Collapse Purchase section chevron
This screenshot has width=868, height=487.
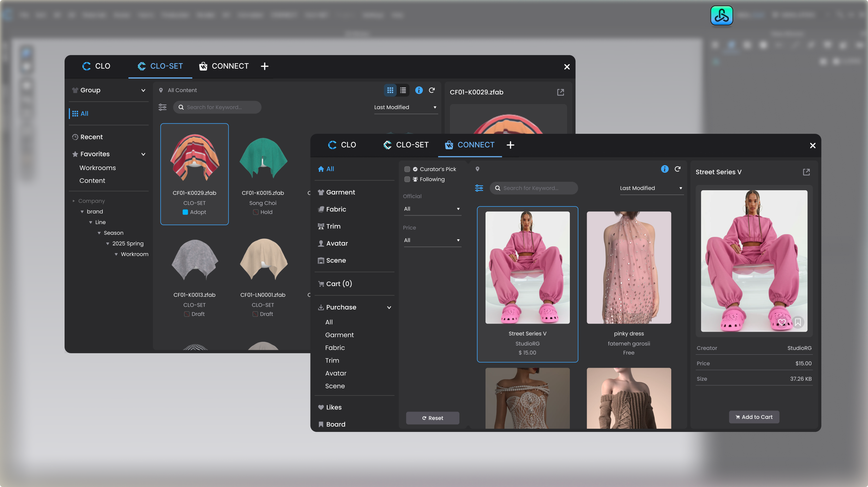pyautogui.click(x=389, y=307)
